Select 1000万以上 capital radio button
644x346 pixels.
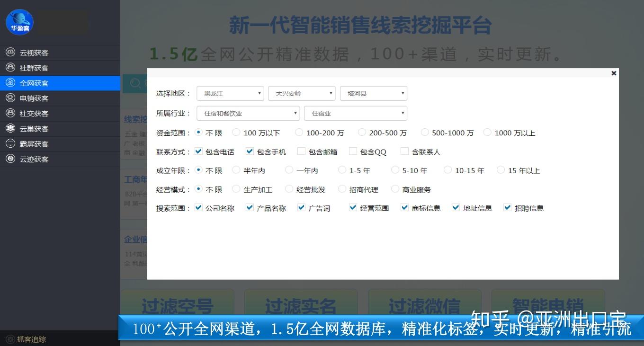click(x=487, y=132)
